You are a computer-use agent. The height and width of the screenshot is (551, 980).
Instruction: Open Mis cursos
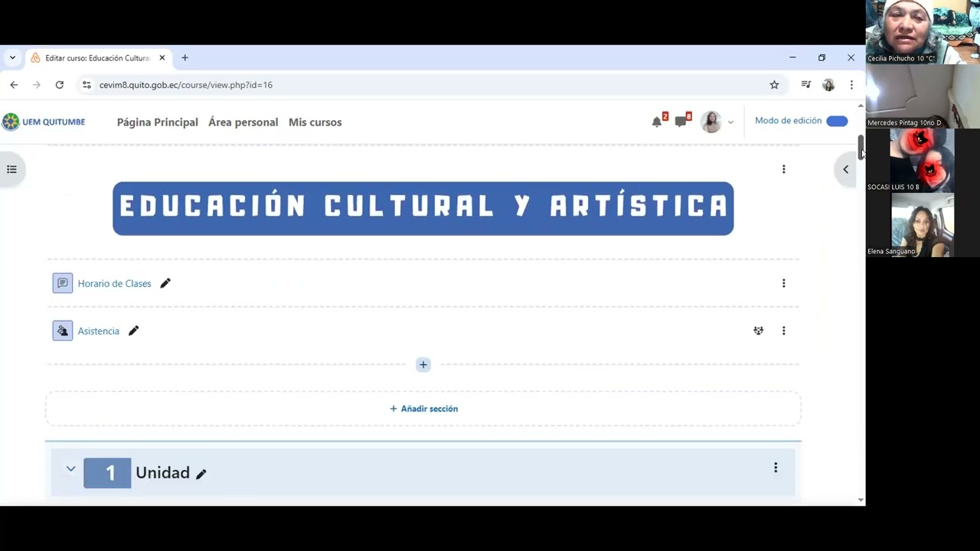tap(315, 122)
